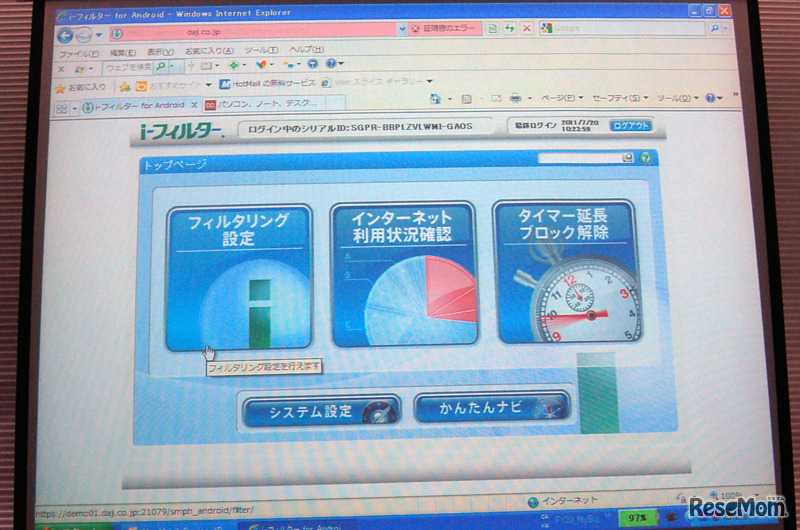The height and width of the screenshot is (530, 800).
Task: Click the green magnifier search button
Action: point(161,66)
